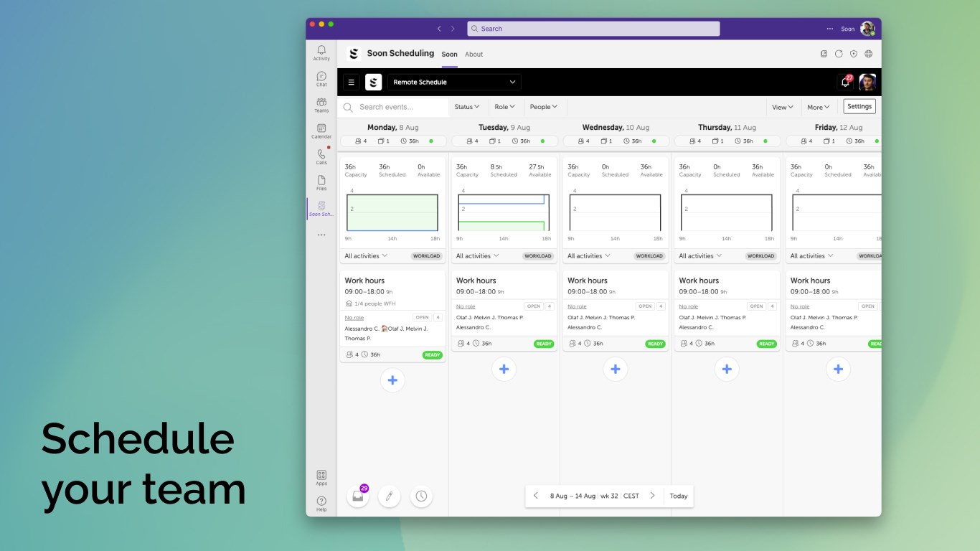The height and width of the screenshot is (551, 980).
Task: Open the Teams top-bar ellipsis menu
Action: (830, 29)
